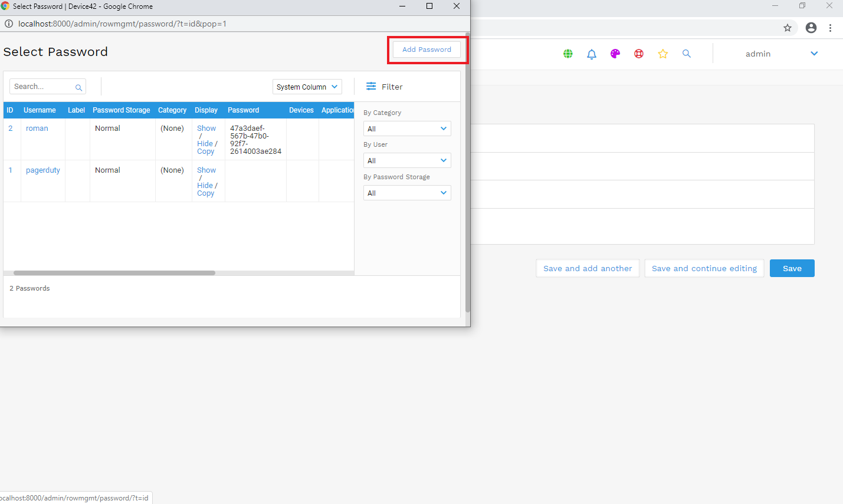Open Chrome three-dot menu
843x504 pixels.
[x=830, y=28]
